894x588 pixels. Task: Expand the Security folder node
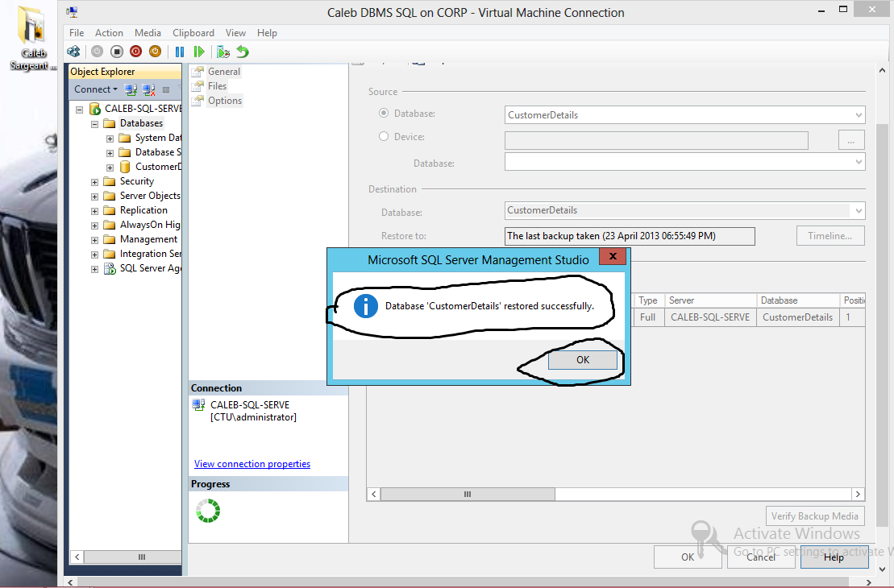click(x=94, y=182)
